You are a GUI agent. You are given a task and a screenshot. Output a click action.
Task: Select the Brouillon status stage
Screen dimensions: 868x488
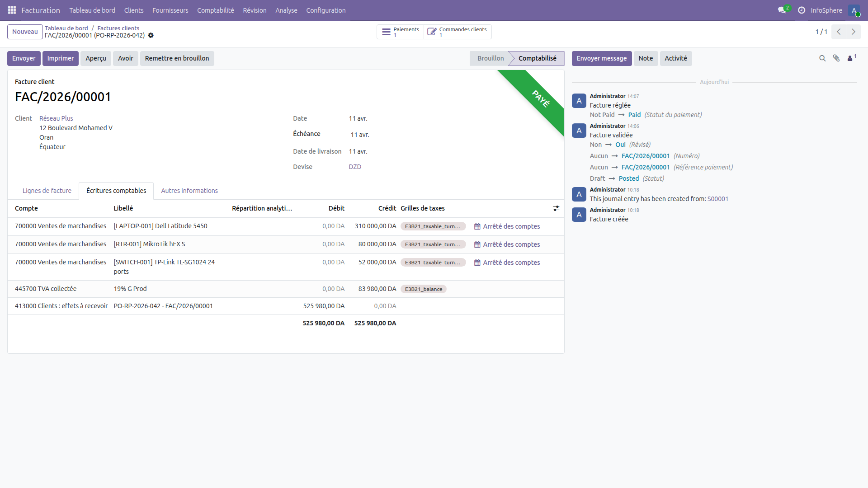pos(490,58)
